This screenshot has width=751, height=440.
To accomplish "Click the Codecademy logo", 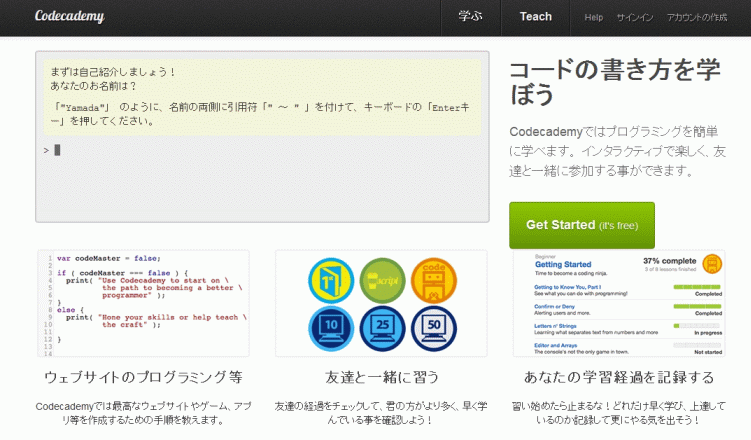I will (69, 17).
